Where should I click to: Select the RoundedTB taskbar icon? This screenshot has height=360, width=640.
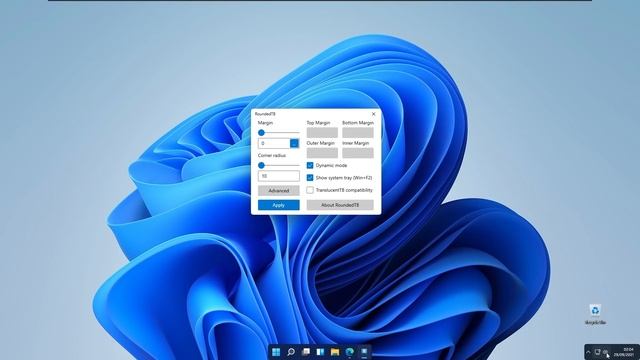(x=364, y=352)
